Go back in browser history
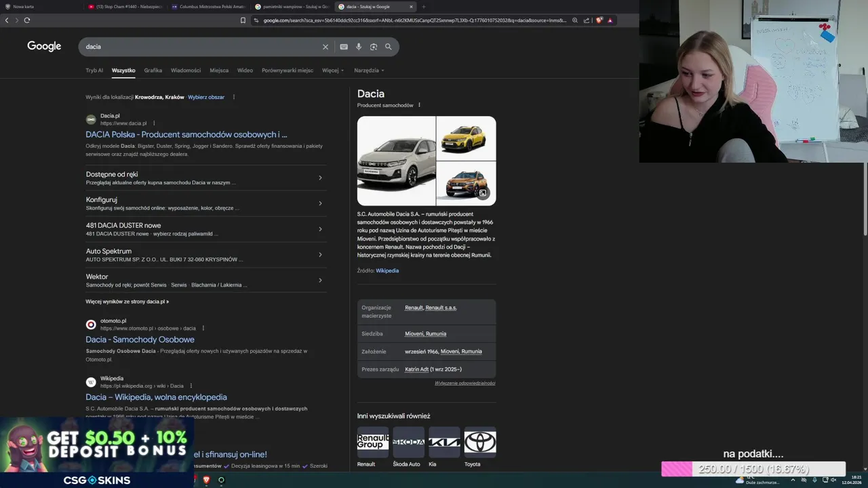This screenshot has width=868, height=488. click(x=7, y=20)
